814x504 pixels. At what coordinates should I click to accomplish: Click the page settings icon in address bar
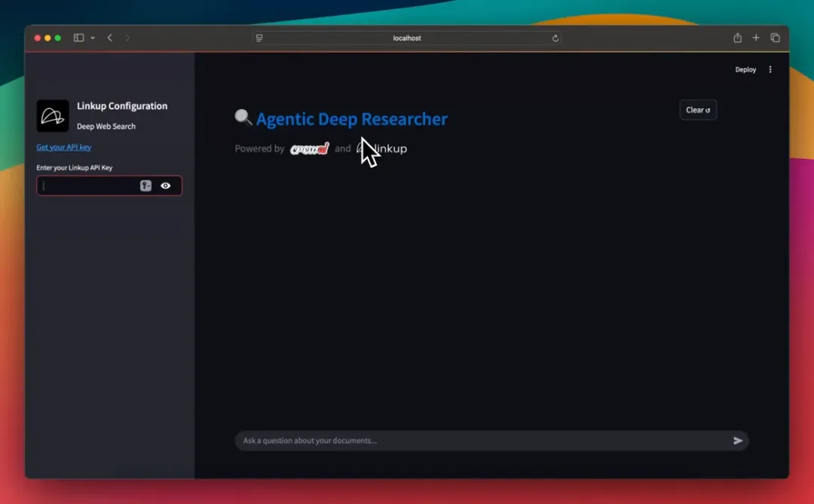point(259,38)
